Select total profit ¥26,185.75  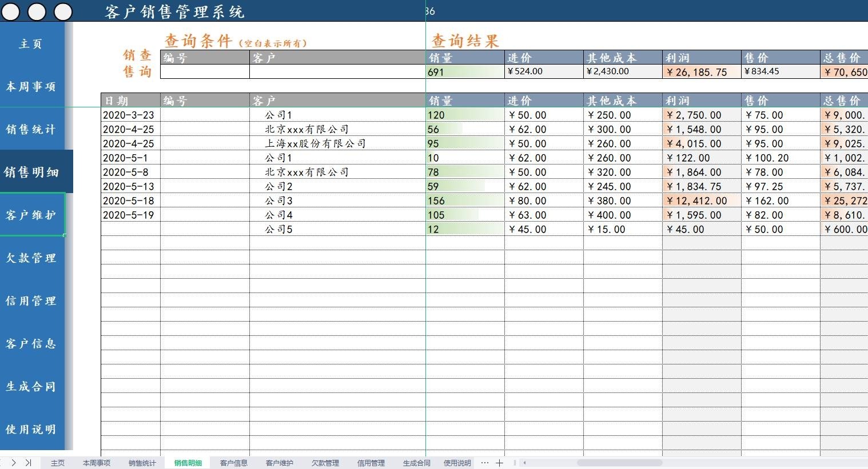702,71
